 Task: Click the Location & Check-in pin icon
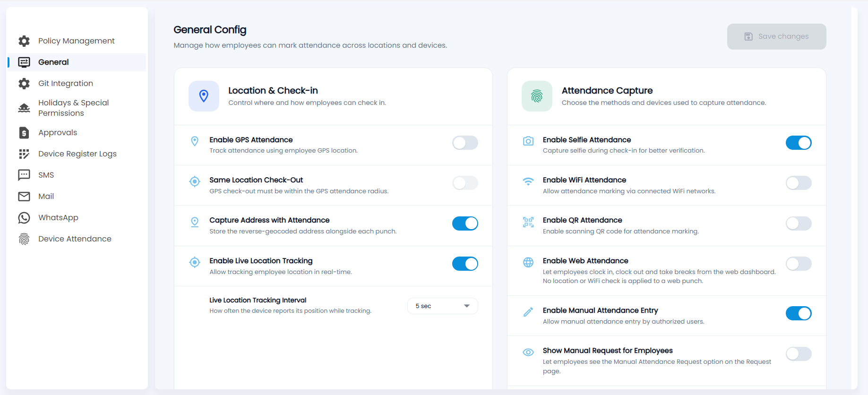(204, 96)
